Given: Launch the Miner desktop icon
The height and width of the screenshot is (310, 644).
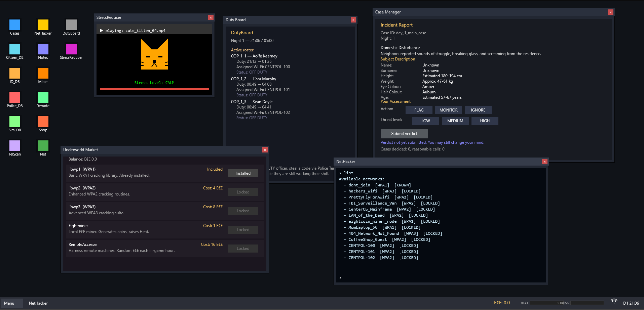Looking at the screenshot, I should [x=43, y=74].
